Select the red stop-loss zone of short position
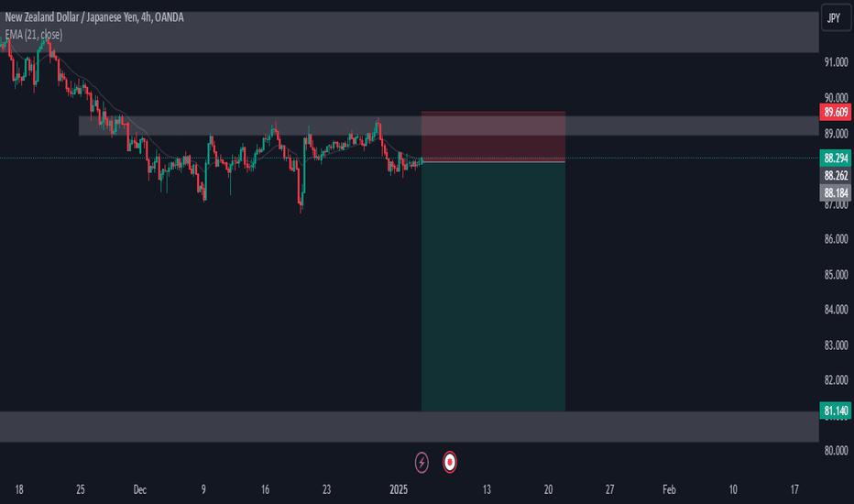The width and height of the screenshot is (854, 504). [493, 137]
